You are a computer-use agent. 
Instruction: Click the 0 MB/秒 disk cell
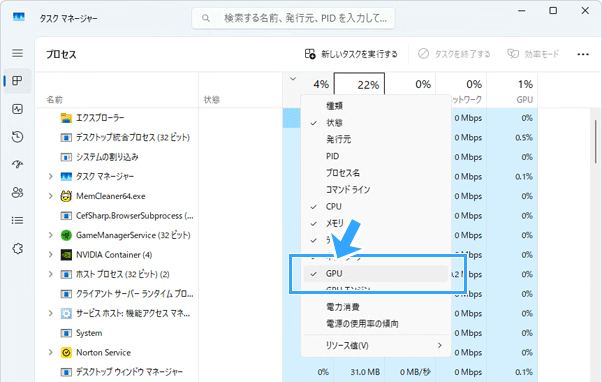(410, 372)
